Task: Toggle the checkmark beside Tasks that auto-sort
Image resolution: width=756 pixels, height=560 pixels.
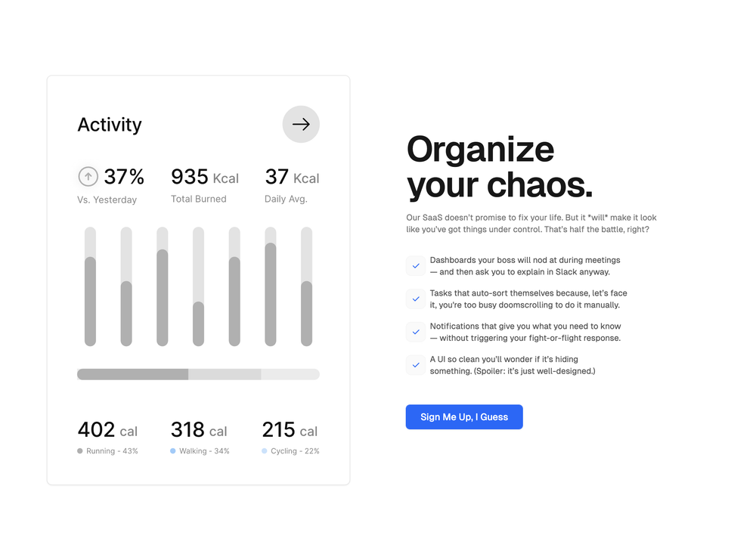Action: 416,299
